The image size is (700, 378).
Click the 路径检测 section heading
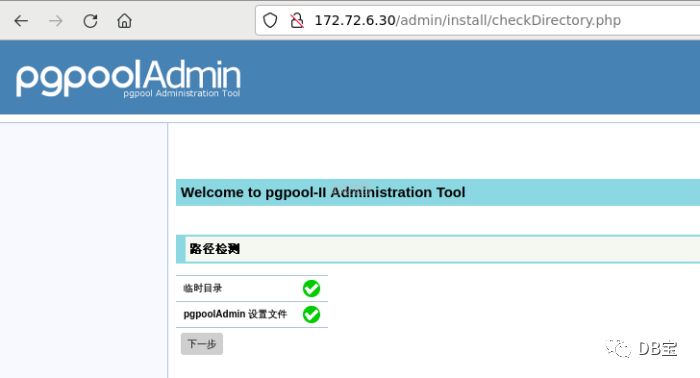coord(215,249)
